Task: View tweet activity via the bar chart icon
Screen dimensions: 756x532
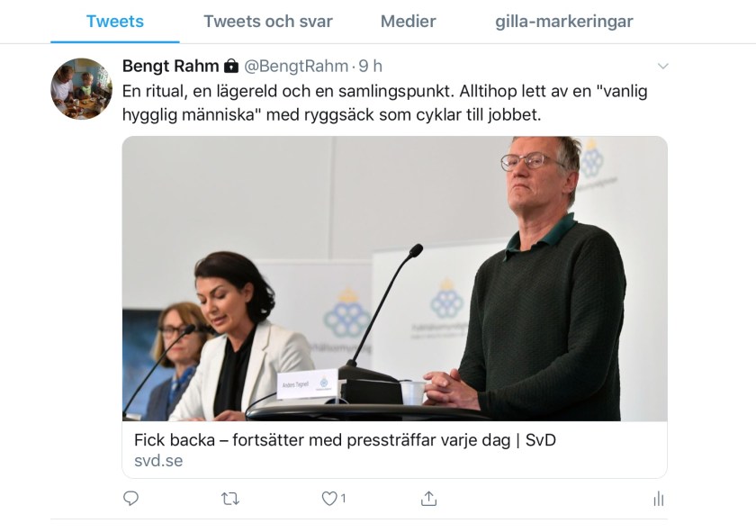Action: 658,498
